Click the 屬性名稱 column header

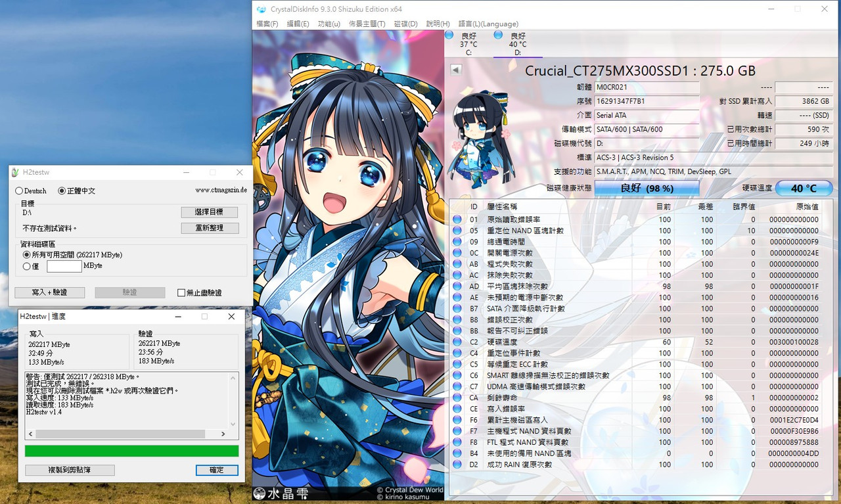click(x=502, y=206)
